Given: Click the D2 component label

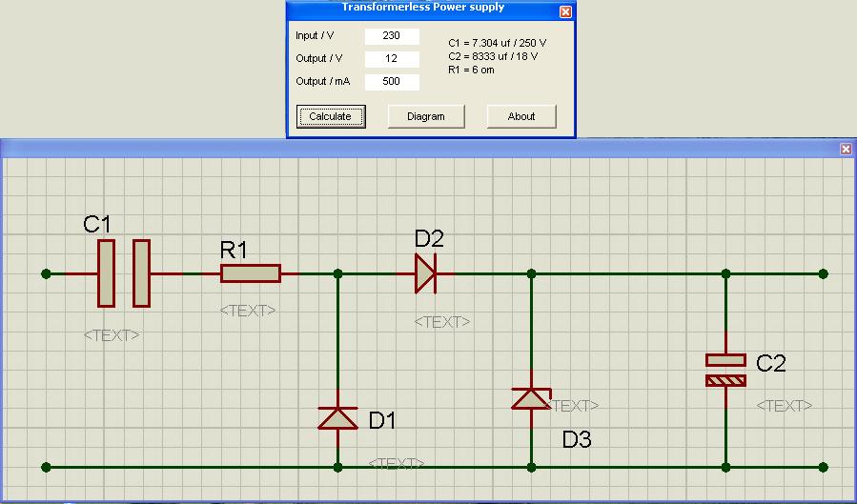Looking at the screenshot, I should (429, 238).
